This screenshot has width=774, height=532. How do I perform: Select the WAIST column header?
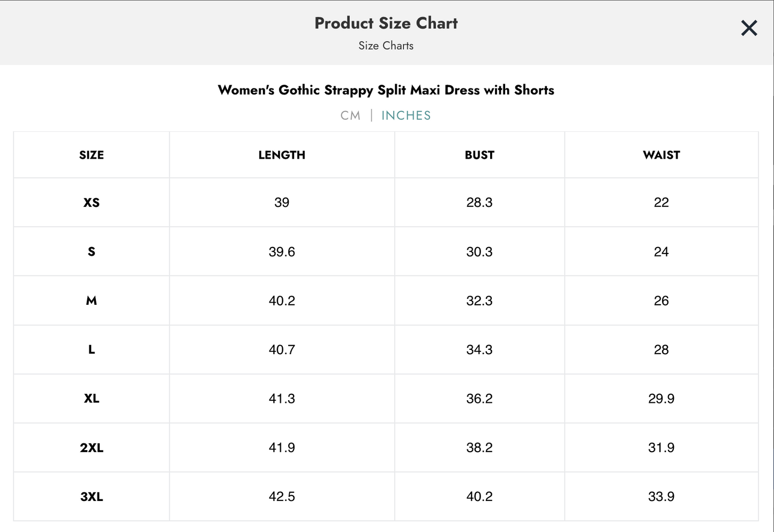point(661,155)
